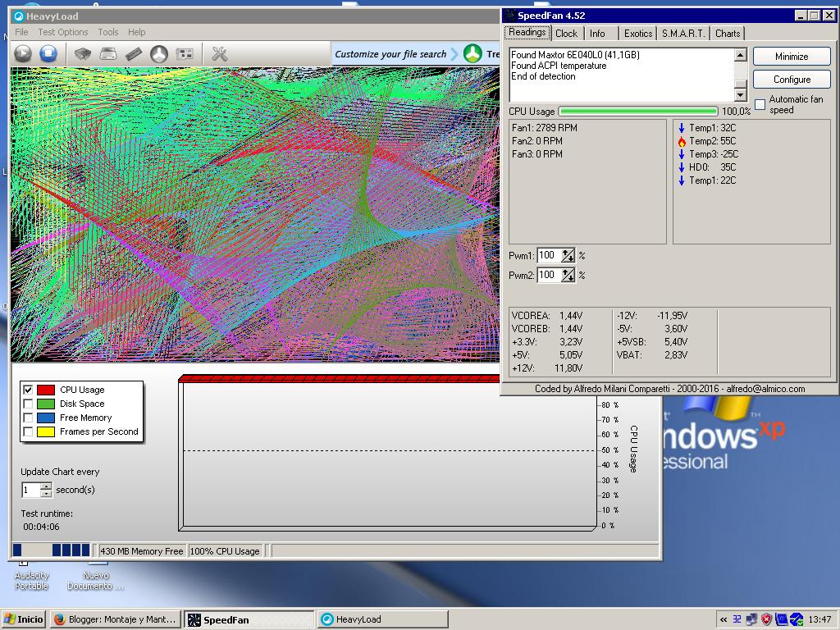The height and width of the screenshot is (630, 840).
Task: Toggle the CPU stress chip icon
Action: [x=82, y=53]
